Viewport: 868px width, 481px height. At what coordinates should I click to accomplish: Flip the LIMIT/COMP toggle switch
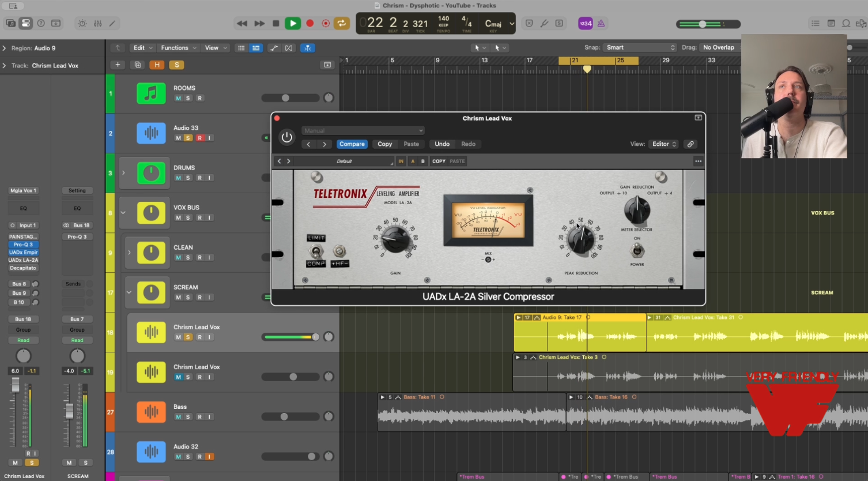tap(315, 251)
